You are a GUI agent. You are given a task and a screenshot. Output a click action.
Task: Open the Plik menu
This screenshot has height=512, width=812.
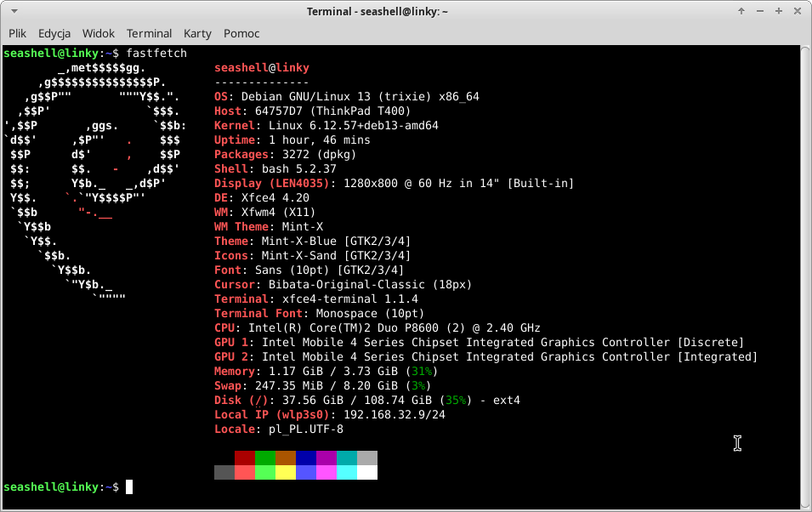tap(17, 33)
